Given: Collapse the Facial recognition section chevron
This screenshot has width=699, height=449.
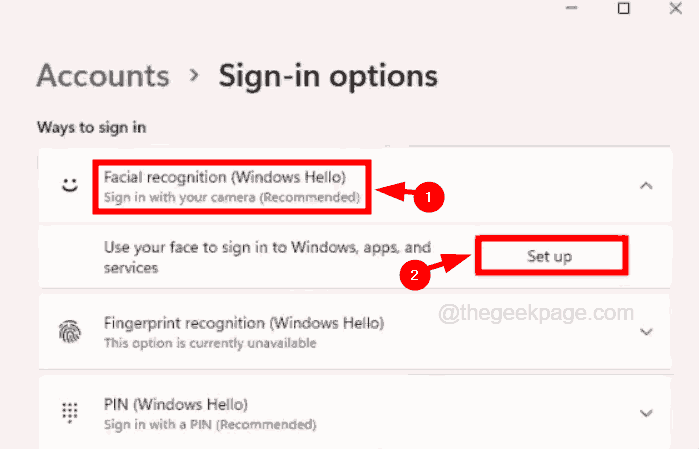Looking at the screenshot, I should pos(647,185).
